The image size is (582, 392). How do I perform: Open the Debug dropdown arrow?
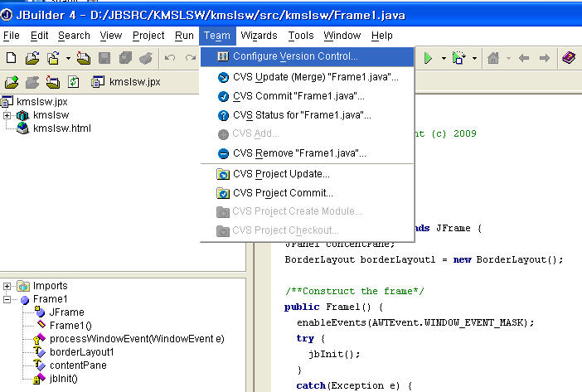point(474,58)
